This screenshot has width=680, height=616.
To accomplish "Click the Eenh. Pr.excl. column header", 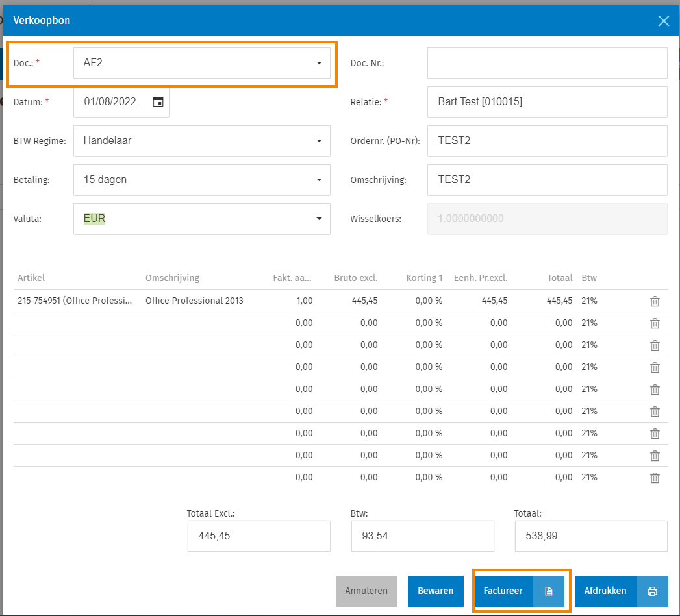I will tap(481, 278).
